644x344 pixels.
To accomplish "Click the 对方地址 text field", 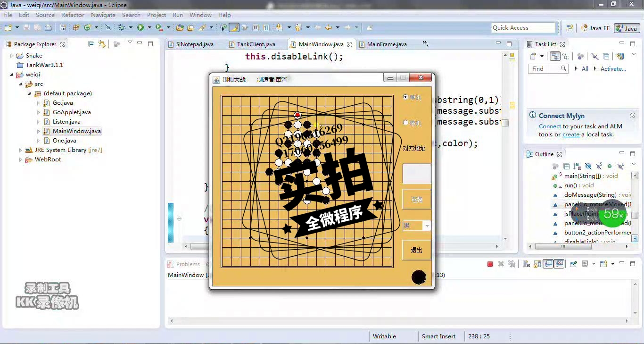I will point(417,174).
